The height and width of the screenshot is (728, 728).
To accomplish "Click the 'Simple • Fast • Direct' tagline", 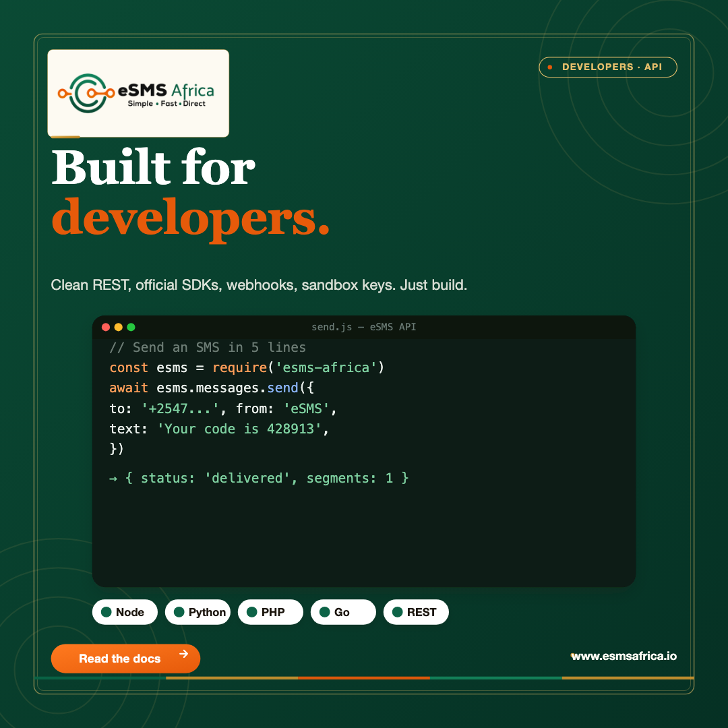I will click(166, 104).
